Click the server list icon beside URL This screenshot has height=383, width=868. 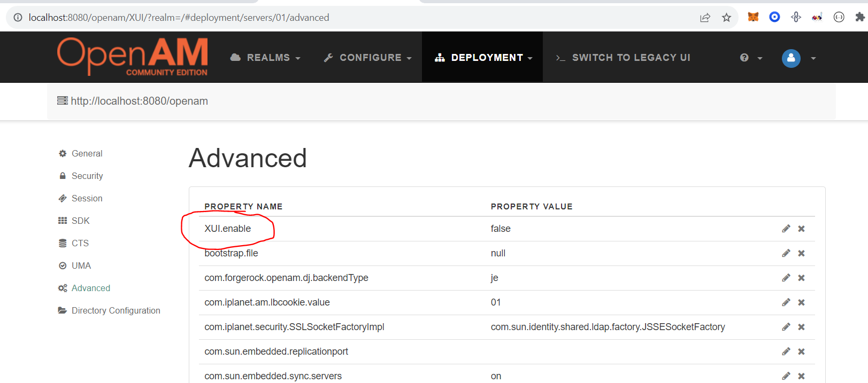click(x=63, y=100)
